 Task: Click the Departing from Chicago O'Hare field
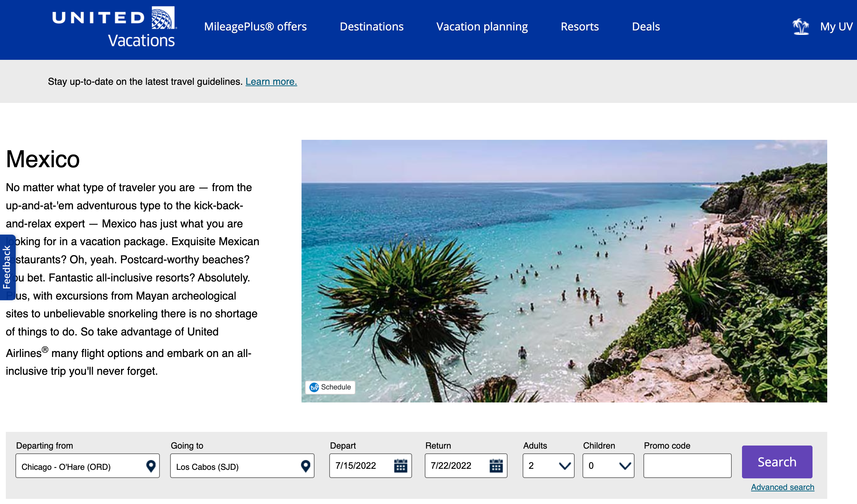(88, 466)
